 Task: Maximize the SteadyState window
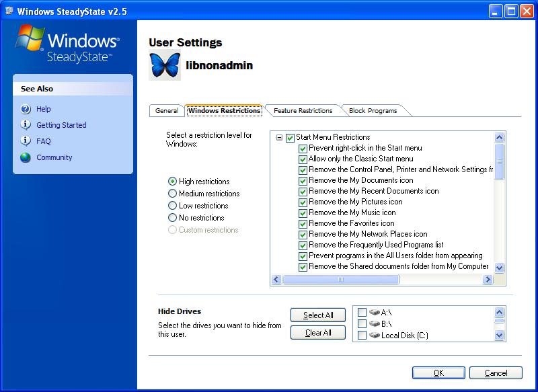[x=511, y=11]
